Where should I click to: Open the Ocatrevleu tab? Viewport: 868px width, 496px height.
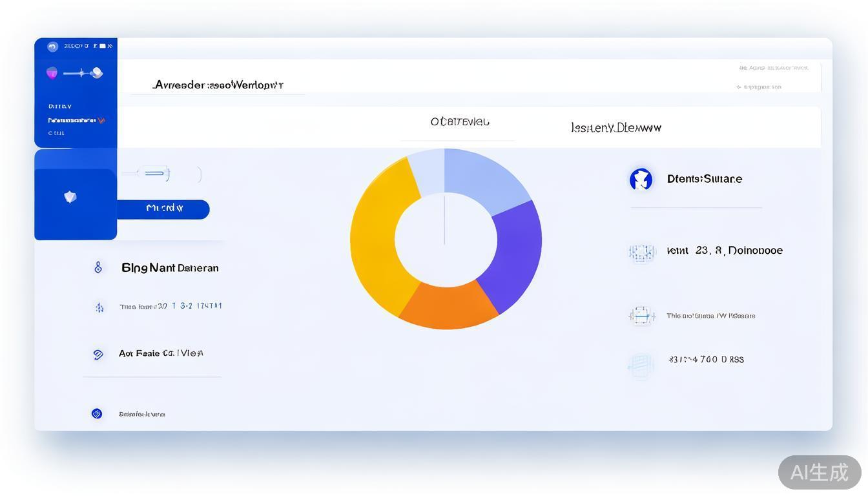point(459,122)
